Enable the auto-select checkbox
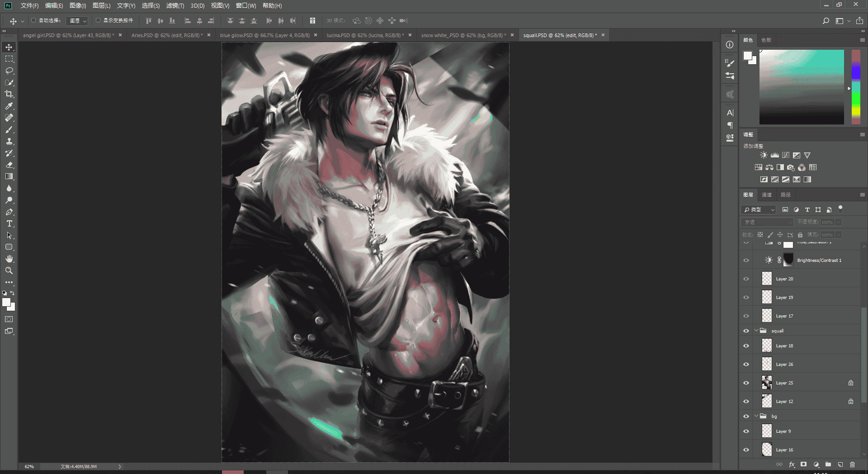Image resolution: width=868 pixels, height=474 pixels. 33,20
